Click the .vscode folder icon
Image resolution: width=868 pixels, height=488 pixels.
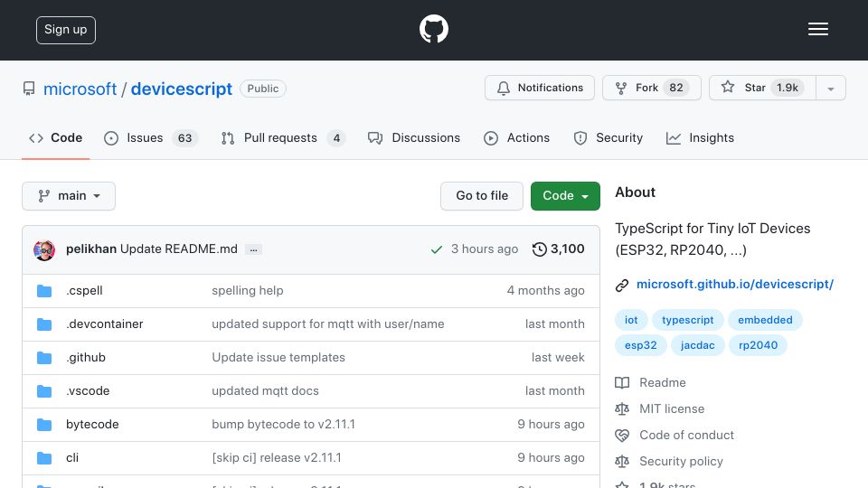(x=44, y=391)
